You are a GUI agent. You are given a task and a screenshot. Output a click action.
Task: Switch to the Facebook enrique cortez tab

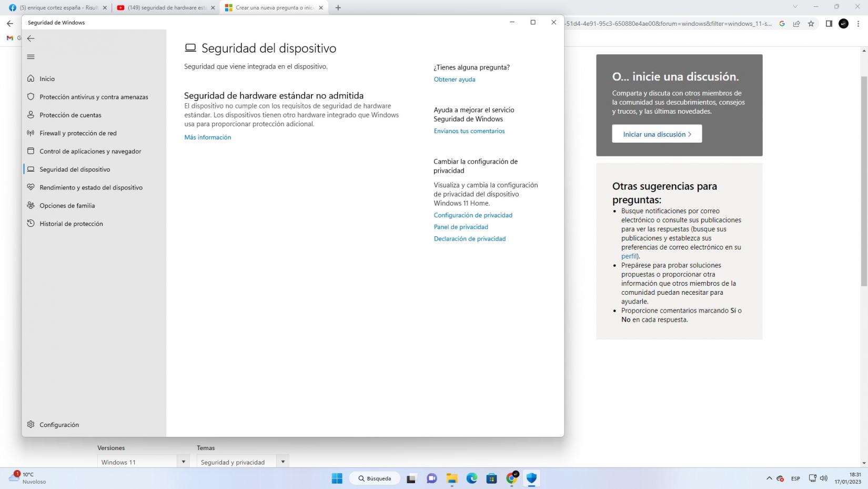point(58,8)
